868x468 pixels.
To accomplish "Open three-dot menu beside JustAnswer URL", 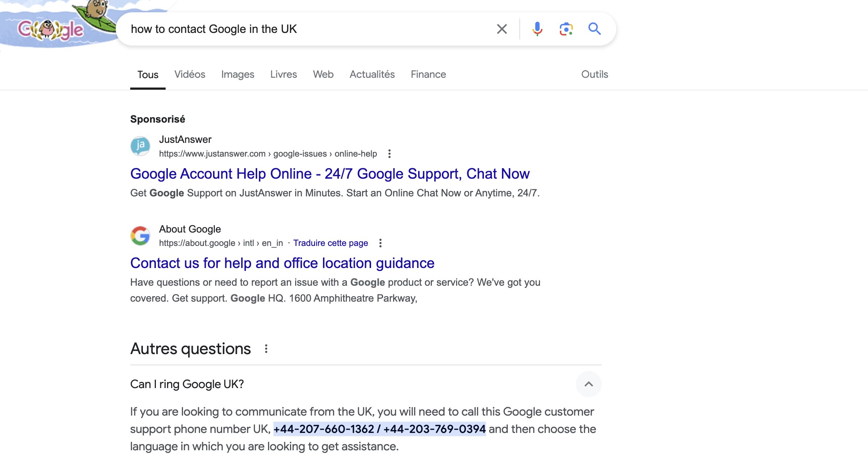I will (x=390, y=154).
